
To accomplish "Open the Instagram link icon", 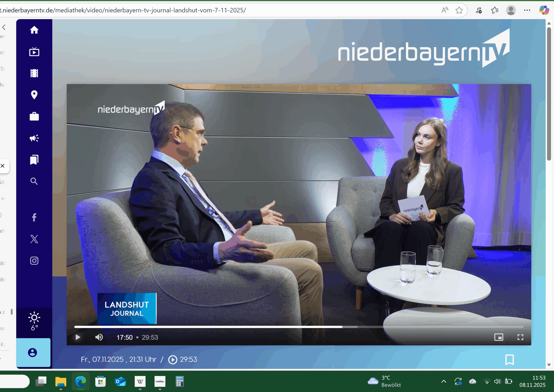I will point(34,261).
